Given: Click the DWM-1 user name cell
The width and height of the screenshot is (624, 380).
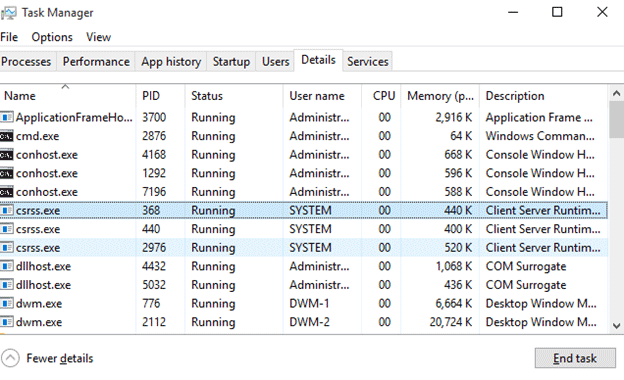Looking at the screenshot, I should 309,304.
